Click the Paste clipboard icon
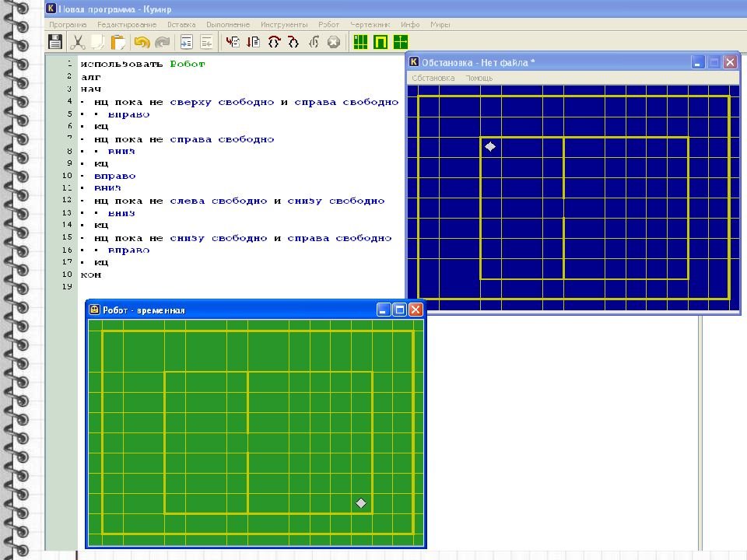Viewport: 747px width, 560px height. tap(118, 42)
